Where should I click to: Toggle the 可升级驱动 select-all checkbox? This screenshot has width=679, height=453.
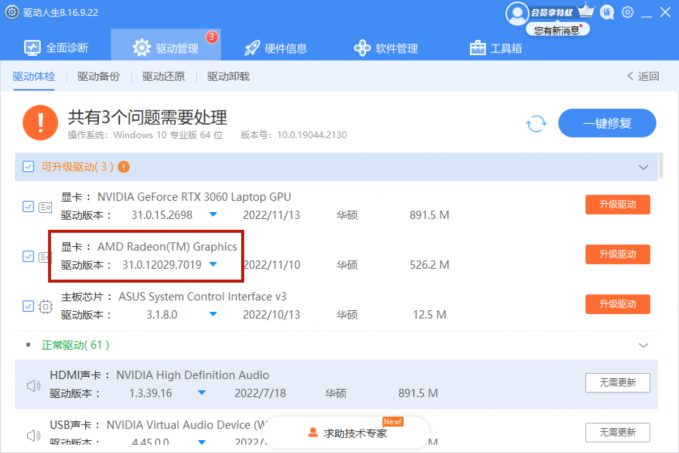tap(28, 167)
